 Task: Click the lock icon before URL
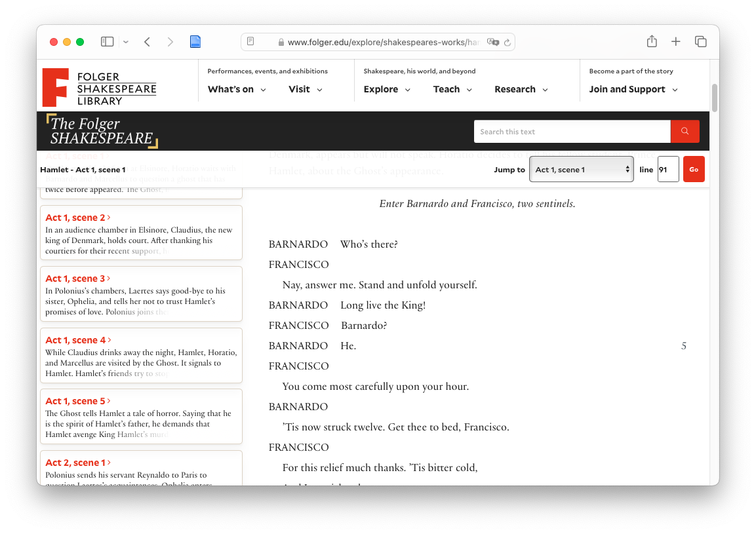[x=281, y=43]
